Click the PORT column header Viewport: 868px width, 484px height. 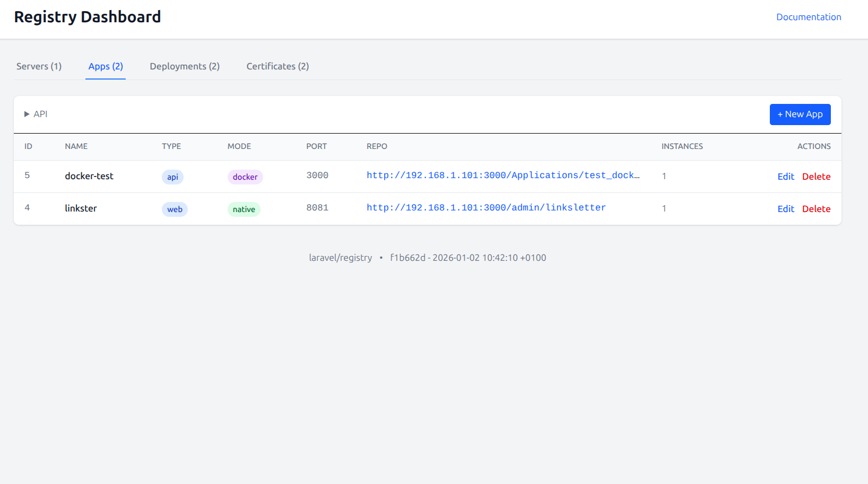pos(316,146)
